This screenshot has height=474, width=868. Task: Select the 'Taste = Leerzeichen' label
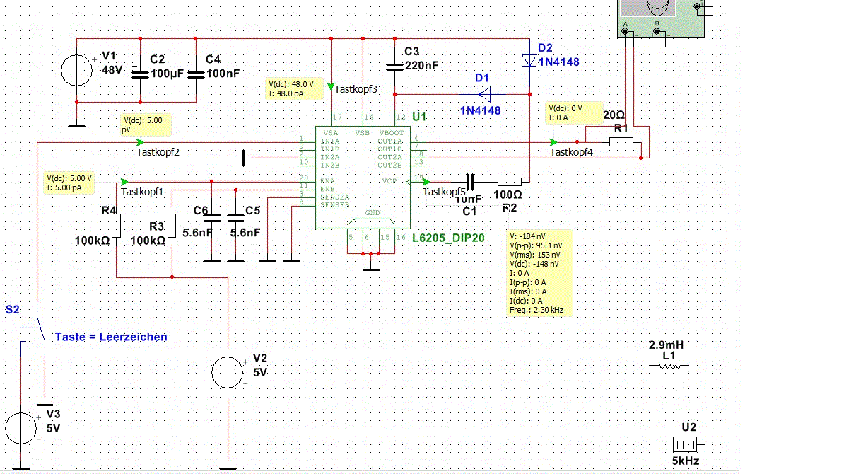click(111, 337)
